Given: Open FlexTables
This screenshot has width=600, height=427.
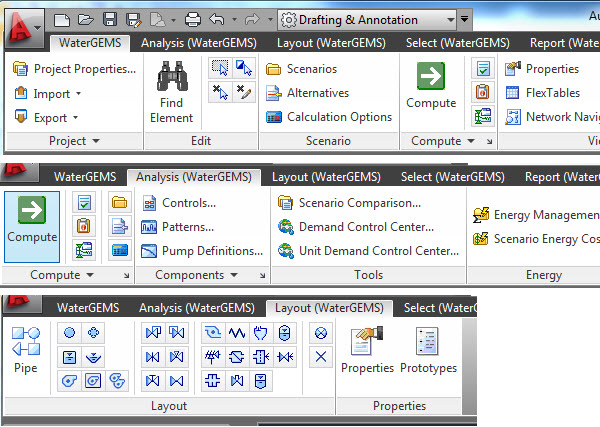Looking at the screenshot, I should 543,93.
